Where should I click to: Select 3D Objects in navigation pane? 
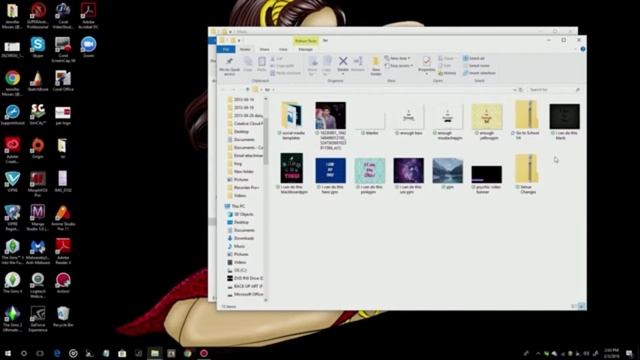240,214
